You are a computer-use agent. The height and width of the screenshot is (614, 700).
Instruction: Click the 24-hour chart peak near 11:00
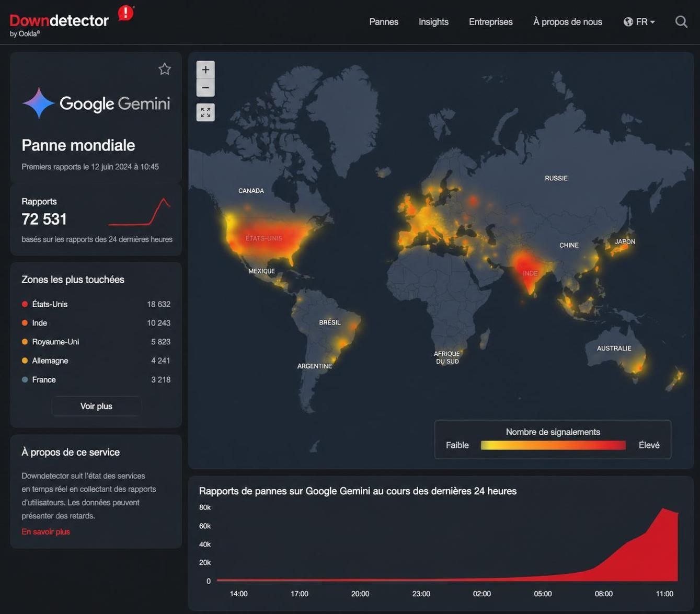(x=664, y=510)
